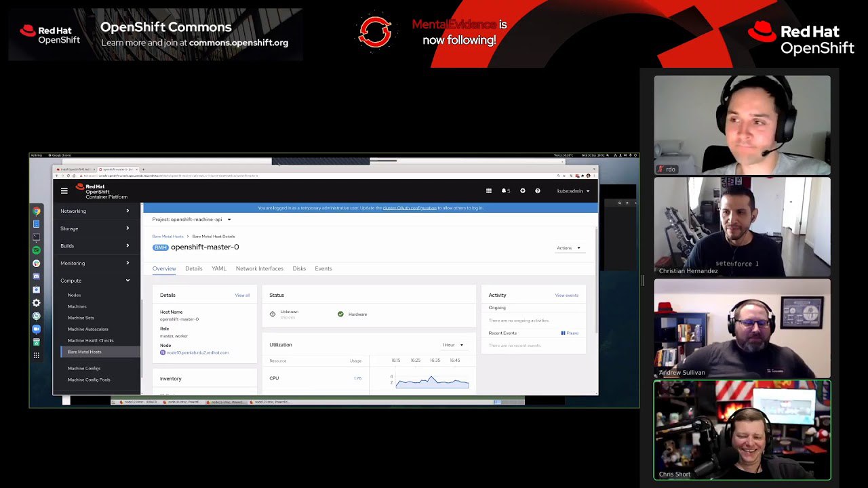The width and height of the screenshot is (868, 488).
Task: Click the browser back arrow
Action: click(58, 176)
